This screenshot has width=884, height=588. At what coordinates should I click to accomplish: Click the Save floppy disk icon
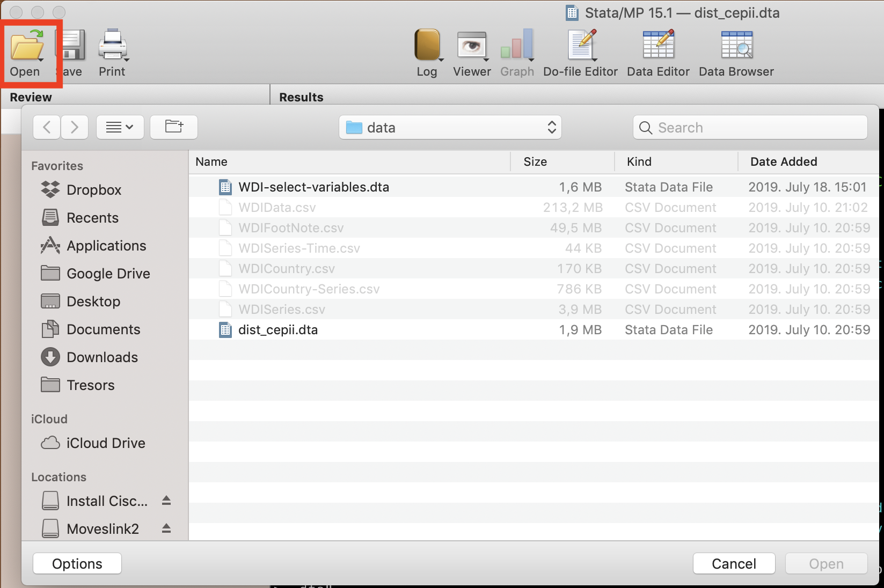pos(72,45)
